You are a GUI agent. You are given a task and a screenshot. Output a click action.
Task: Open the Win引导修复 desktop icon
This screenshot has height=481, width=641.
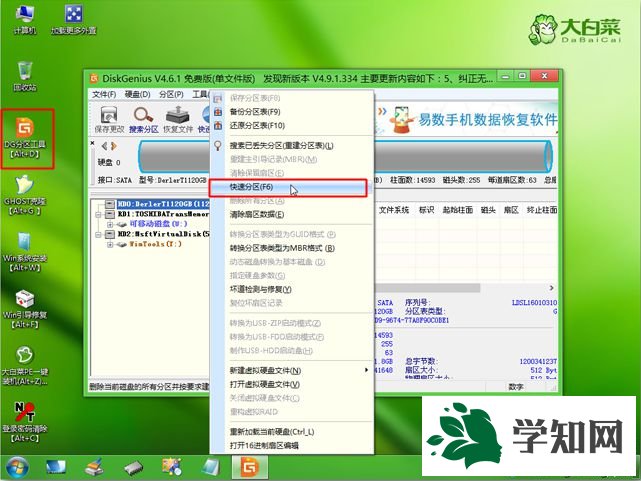[x=25, y=308]
